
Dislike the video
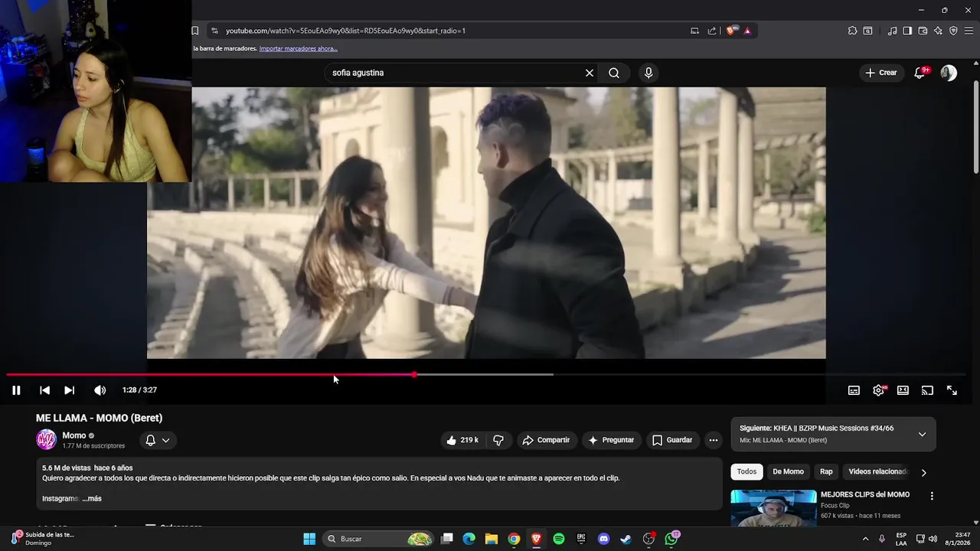click(x=498, y=440)
